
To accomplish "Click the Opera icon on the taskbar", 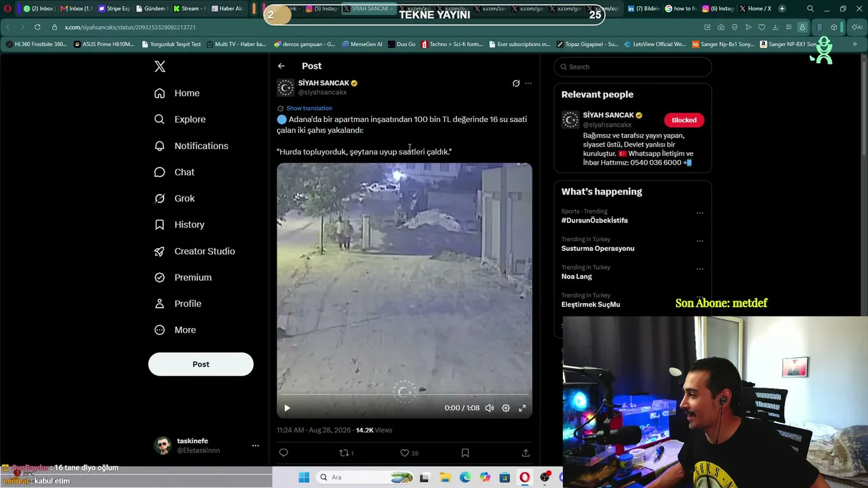I will coord(525,477).
